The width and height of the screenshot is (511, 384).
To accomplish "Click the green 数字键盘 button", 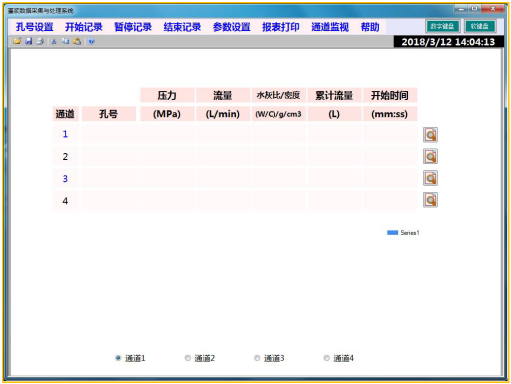I will (443, 26).
